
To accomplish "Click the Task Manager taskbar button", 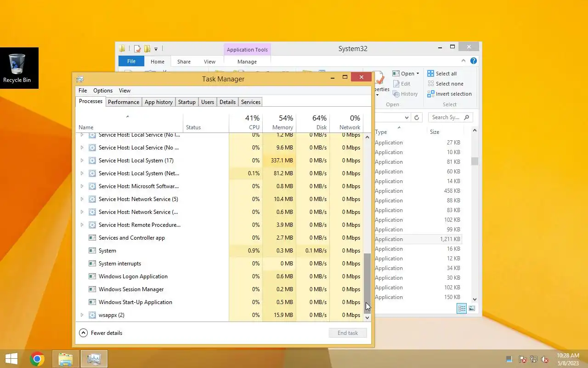I will coord(94,359).
